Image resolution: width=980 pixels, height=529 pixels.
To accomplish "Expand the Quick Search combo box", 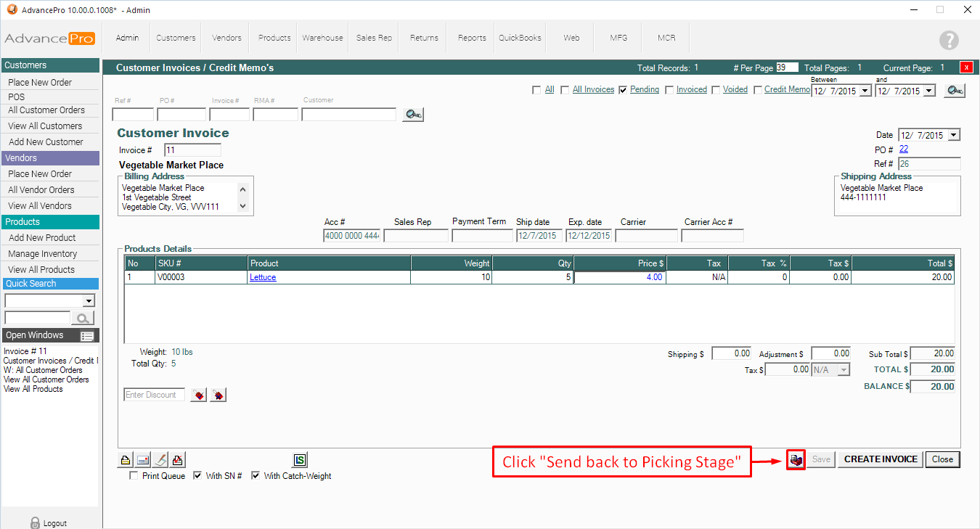I will coord(89,301).
